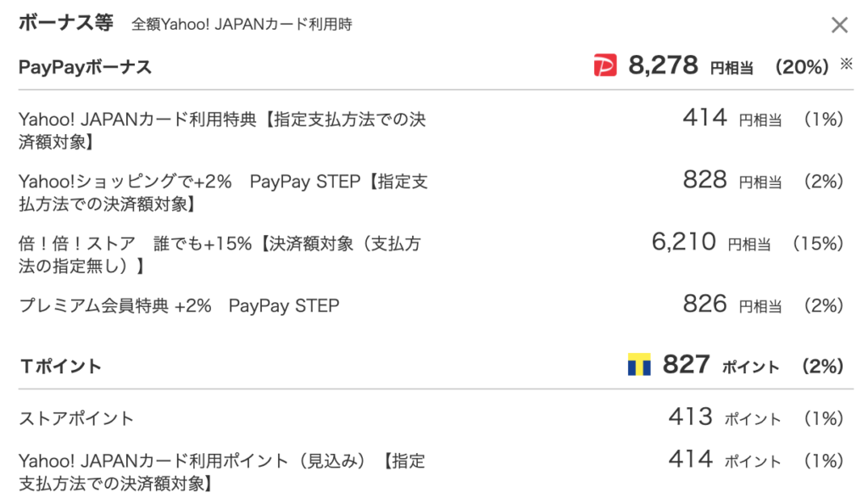Click the 8,278 円相当 total amount
The image size is (868, 504).
pyautogui.click(x=690, y=66)
